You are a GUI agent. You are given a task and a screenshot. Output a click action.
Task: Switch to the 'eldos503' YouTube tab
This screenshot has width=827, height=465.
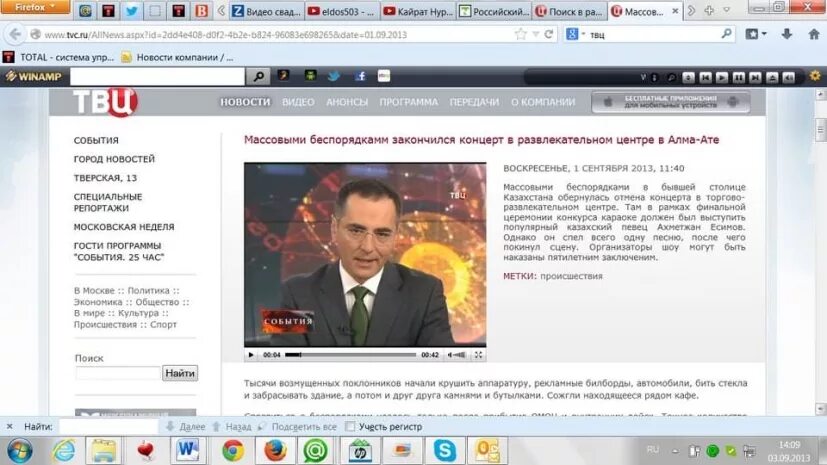pyautogui.click(x=341, y=11)
